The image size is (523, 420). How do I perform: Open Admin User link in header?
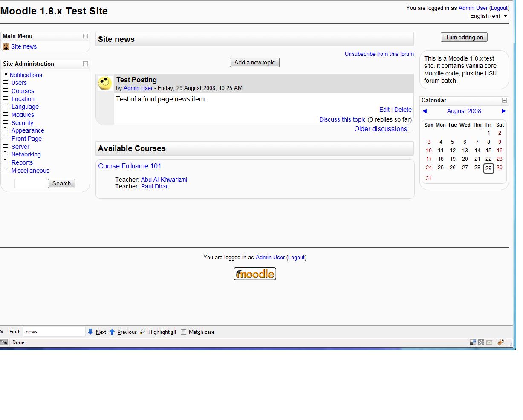[473, 8]
